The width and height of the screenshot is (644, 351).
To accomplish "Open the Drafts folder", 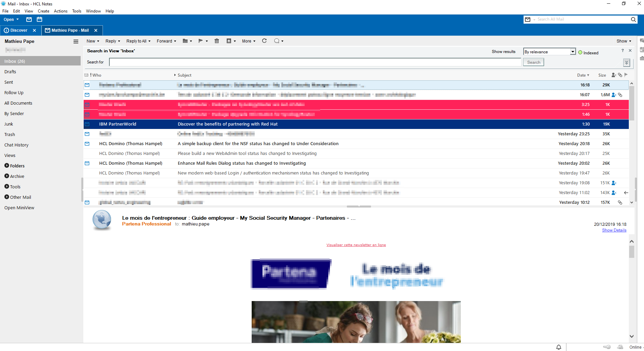I will tap(10, 72).
